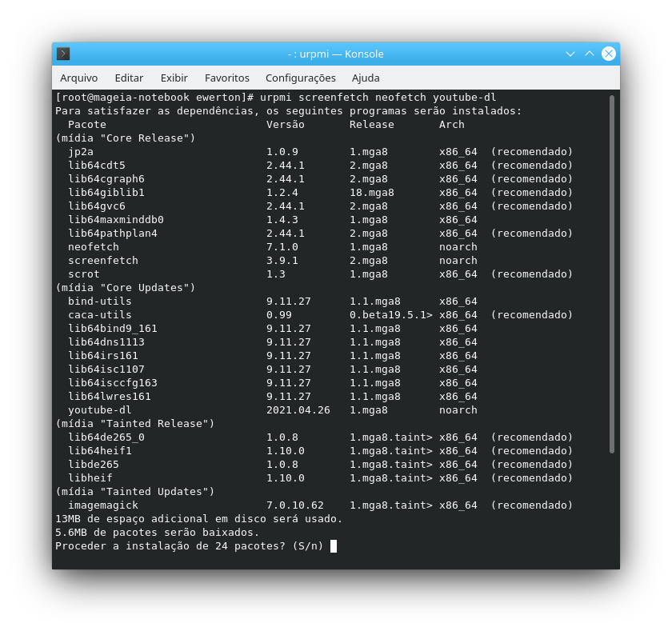The image size is (672, 631).
Task: Click the cursor after the (S/n) prompt
Action: [x=334, y=546]
